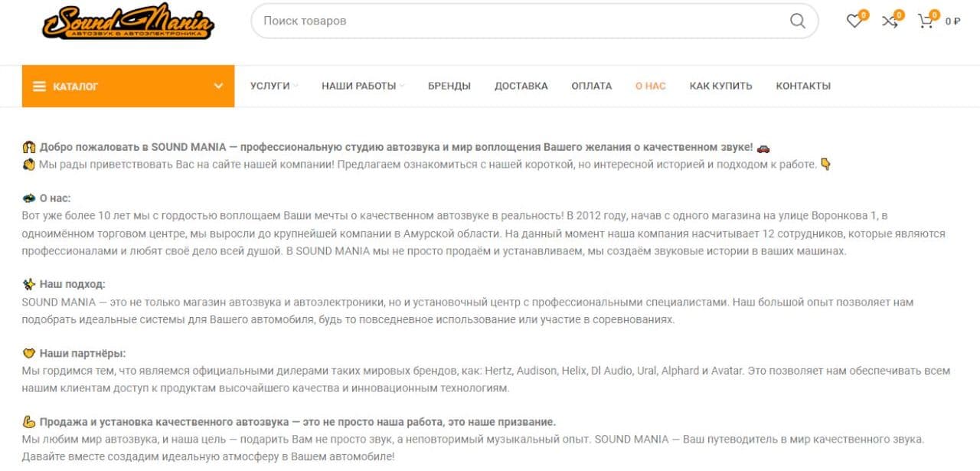Image resolution: width=980 pixels, height=471 pixels.
Task: Open the Услуги menu item
Action: 269,86
